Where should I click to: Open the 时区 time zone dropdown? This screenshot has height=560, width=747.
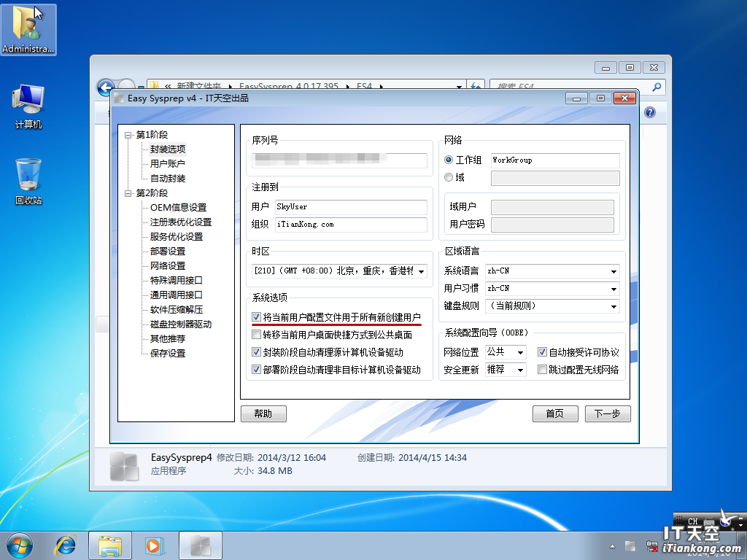pos(421,271)
